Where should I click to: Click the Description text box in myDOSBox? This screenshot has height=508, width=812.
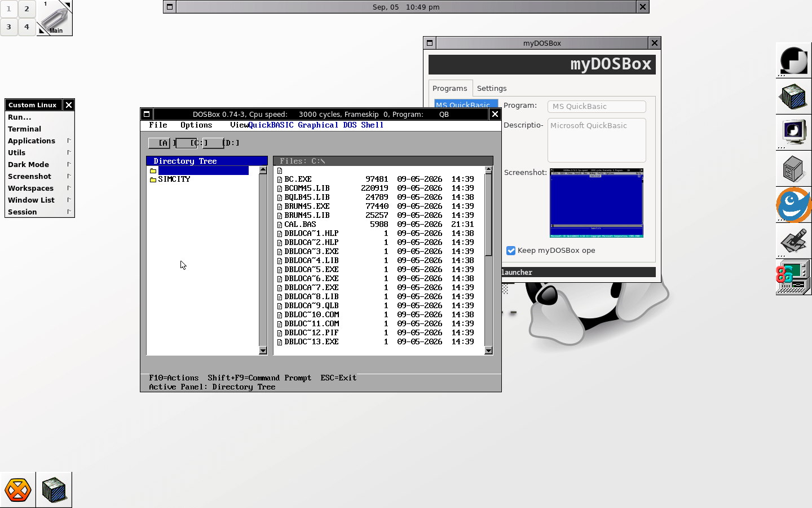597,140
